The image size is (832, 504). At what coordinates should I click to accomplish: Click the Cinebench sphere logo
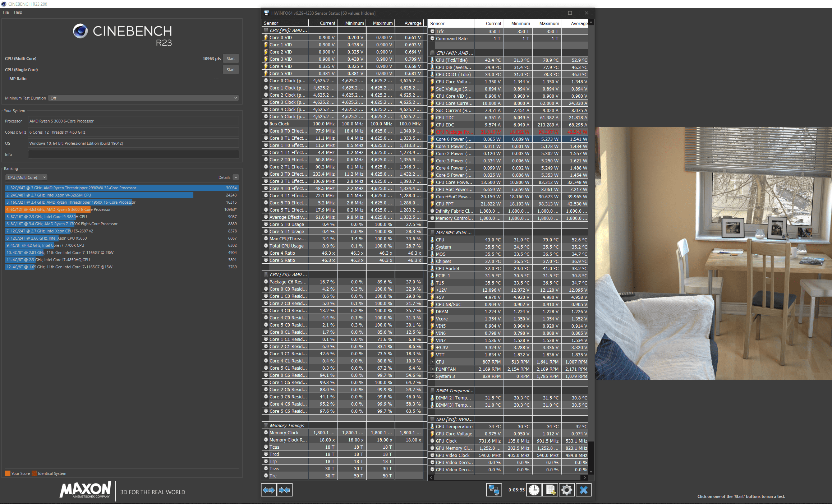point(81,31)
